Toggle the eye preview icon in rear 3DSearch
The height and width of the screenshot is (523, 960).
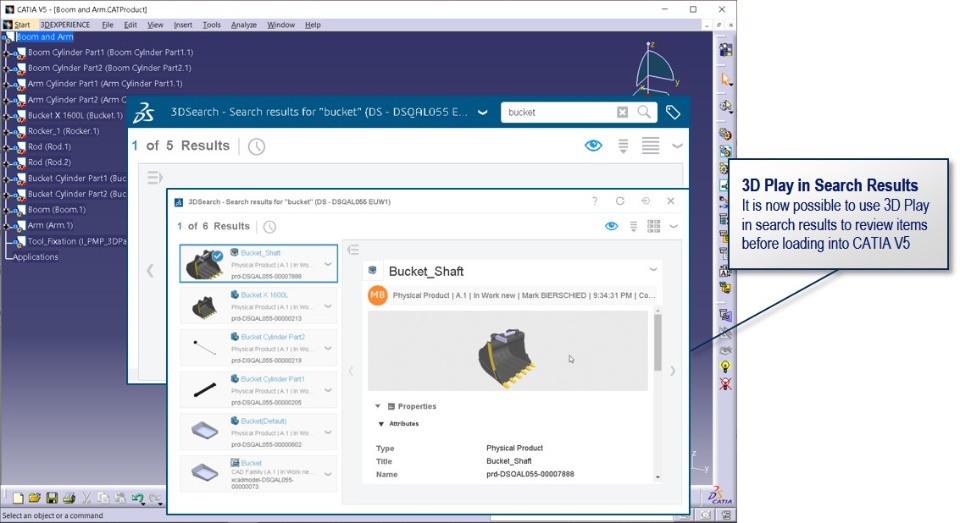point(593,146)
